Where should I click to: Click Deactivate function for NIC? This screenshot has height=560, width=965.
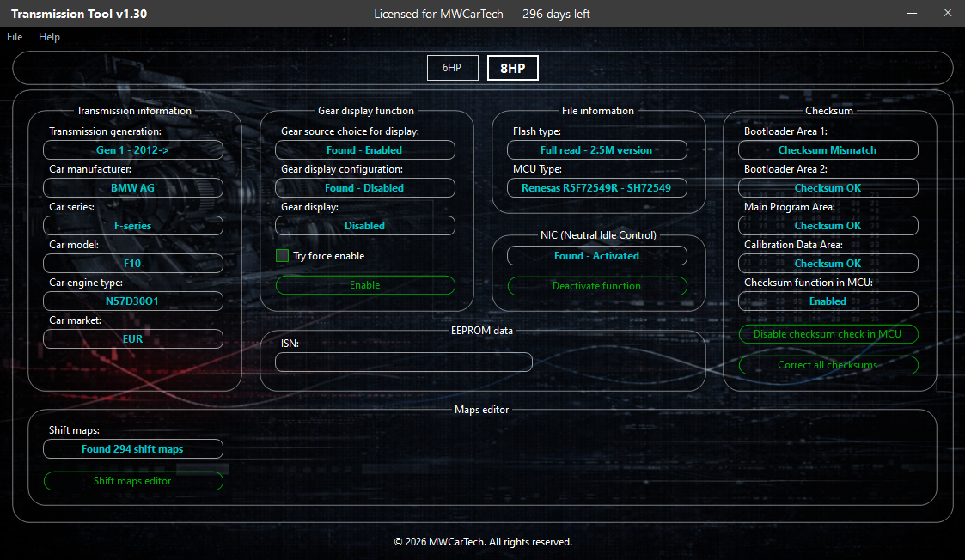597,285
